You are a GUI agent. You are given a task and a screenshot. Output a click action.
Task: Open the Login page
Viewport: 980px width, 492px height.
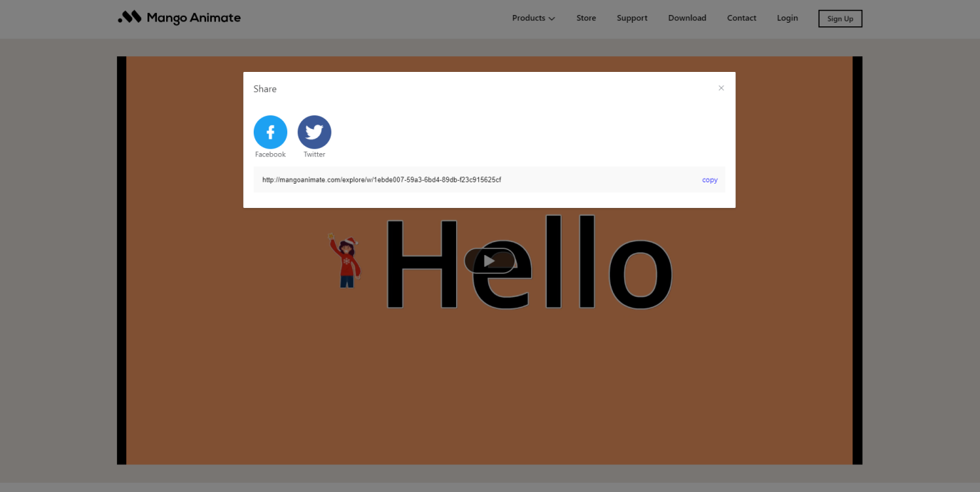click(x=788, y=19)
